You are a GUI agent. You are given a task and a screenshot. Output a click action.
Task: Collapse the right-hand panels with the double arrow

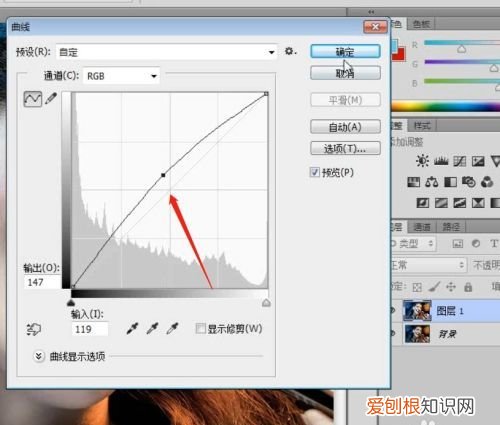pyautogui.click(x=371, y=12)
